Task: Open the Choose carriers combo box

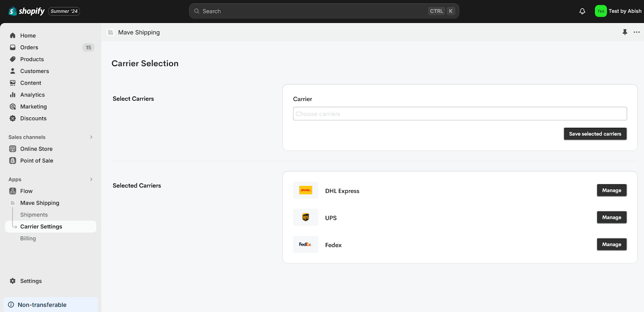Action: tap(460, 114)
